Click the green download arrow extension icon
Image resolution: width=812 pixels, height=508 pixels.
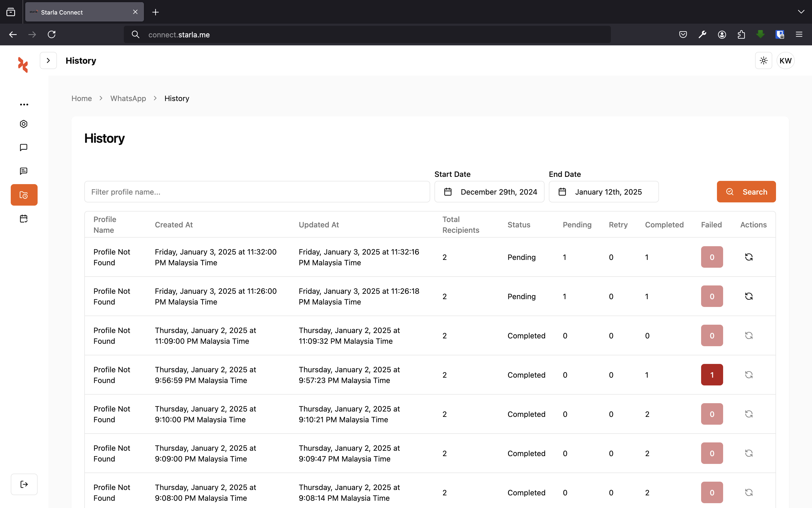pos(760,35)
